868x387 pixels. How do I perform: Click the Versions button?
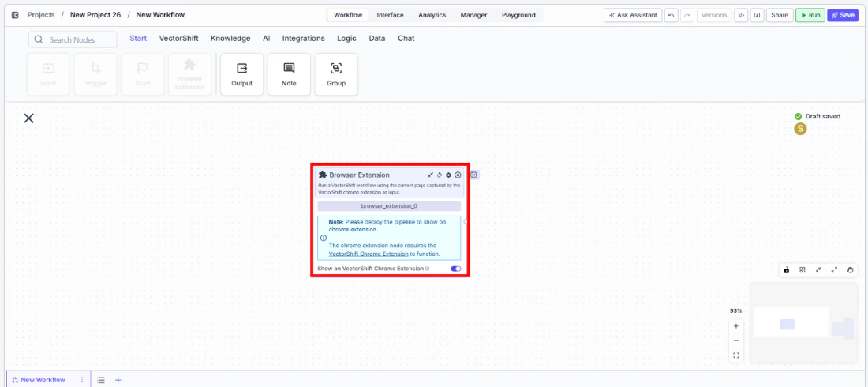(x=714, y=15)
